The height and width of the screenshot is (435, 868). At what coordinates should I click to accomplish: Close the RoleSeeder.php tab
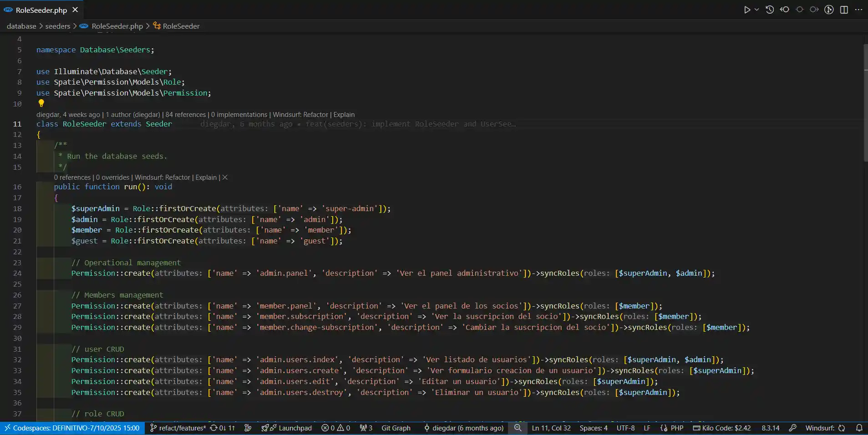(75, 10)
